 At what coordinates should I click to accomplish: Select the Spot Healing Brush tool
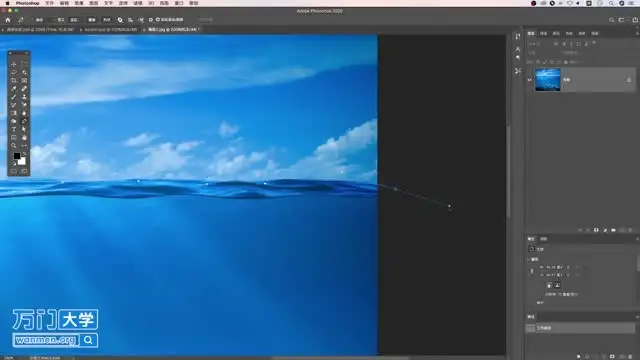pos(24,89)
